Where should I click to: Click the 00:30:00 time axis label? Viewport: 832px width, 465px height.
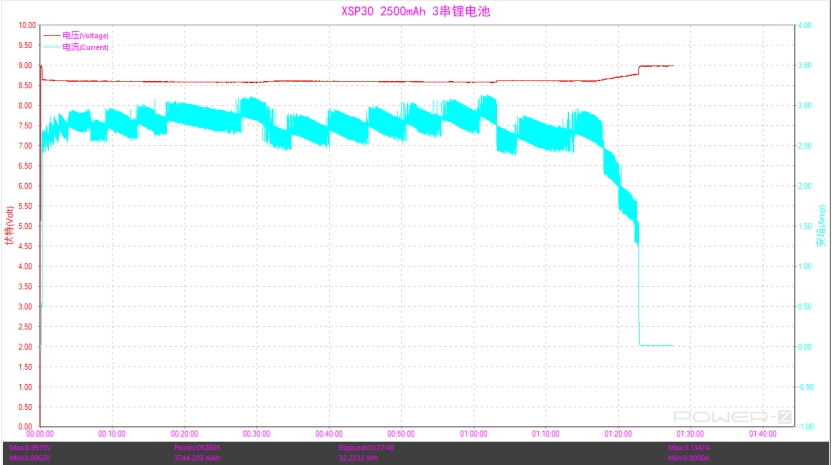pos(256,434)
